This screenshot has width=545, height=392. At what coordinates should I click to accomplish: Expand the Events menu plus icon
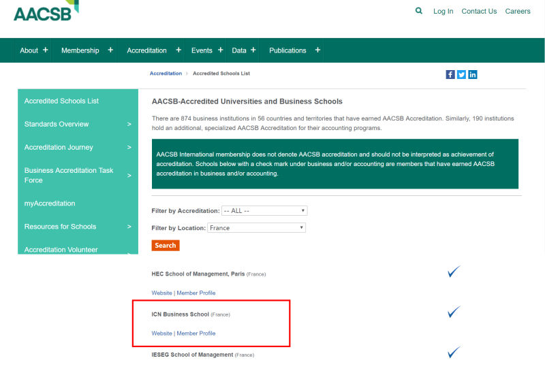(220, 50)
